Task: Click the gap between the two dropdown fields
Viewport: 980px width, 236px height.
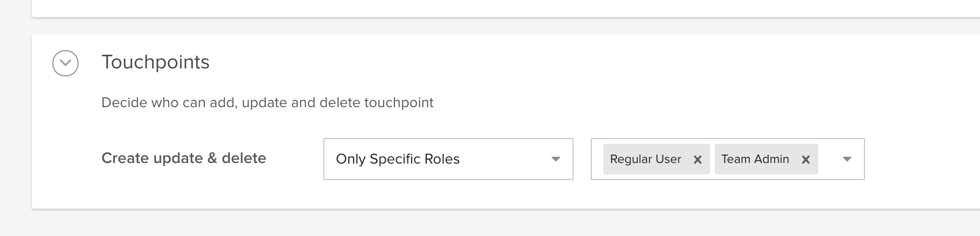Action: pos(582,159)
